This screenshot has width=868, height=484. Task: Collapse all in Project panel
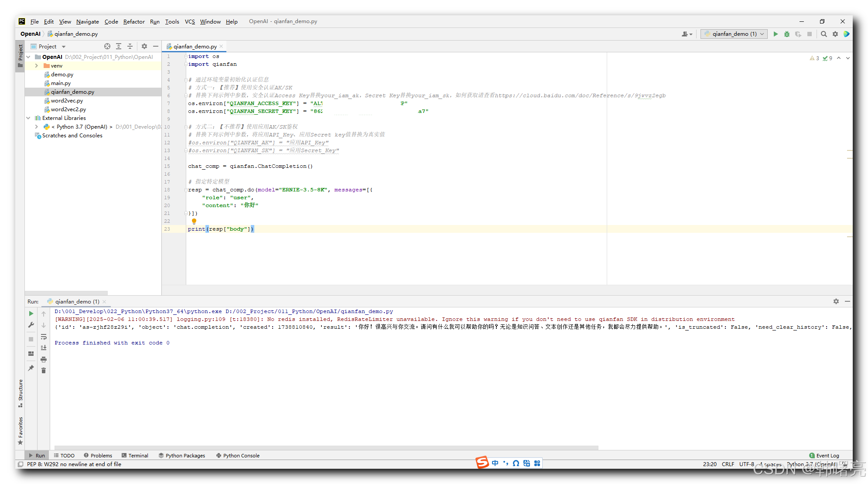[130, 46]
